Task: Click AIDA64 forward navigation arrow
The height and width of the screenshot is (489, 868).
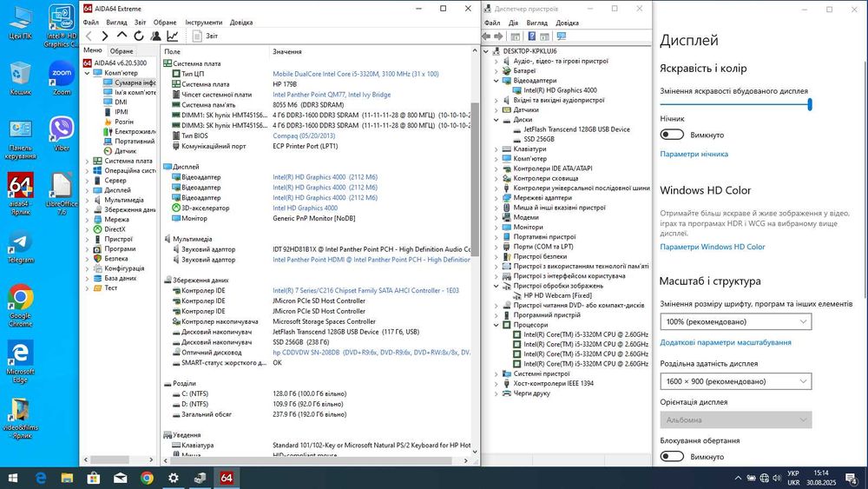Action: pyautogui.click(x=105, y=36)
